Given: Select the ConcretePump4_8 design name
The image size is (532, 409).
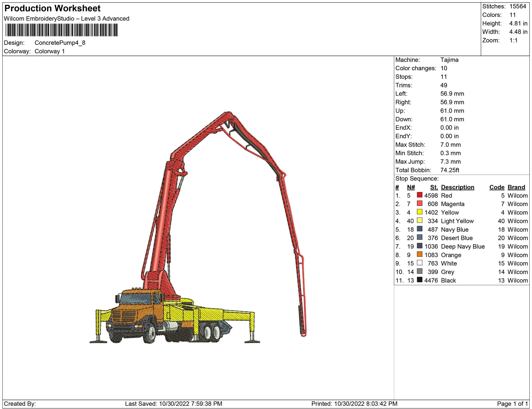Looking at the screenshot, I should tap(60, 43).
